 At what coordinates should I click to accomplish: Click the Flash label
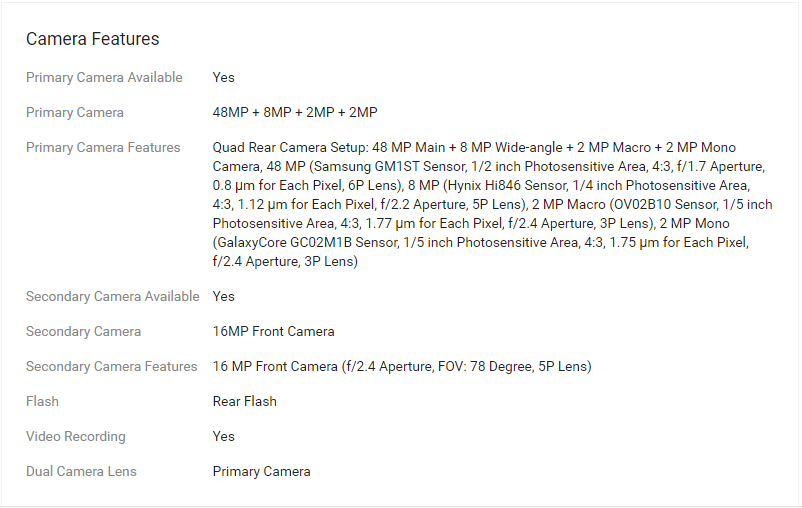[x=42, y=402]
